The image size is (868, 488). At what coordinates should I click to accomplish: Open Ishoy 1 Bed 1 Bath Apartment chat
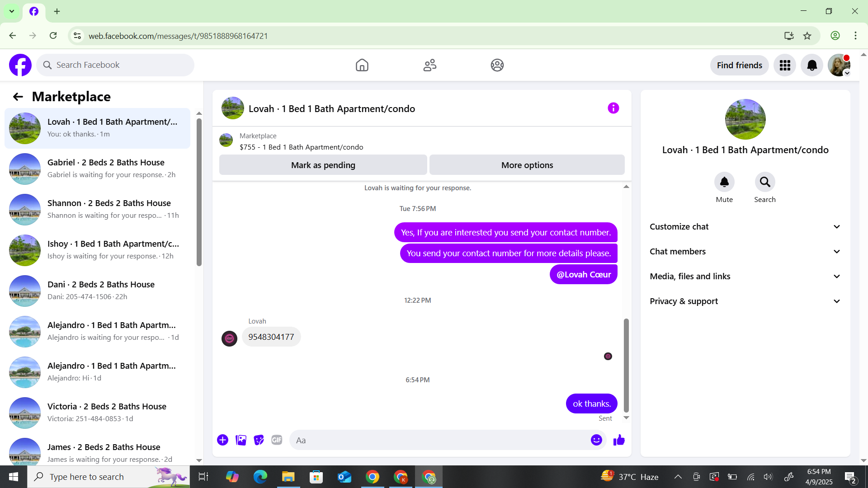pyautogui.click(x=97, y=250)
